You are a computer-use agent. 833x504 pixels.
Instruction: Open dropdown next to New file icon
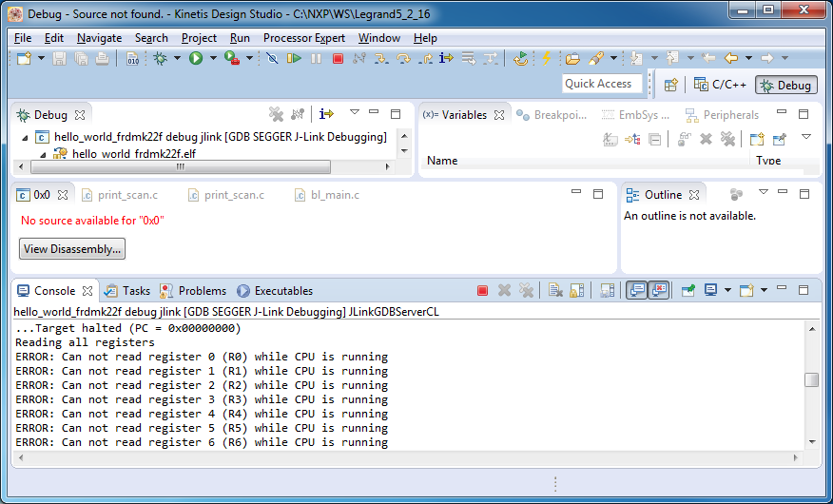[x=41, y=58]
